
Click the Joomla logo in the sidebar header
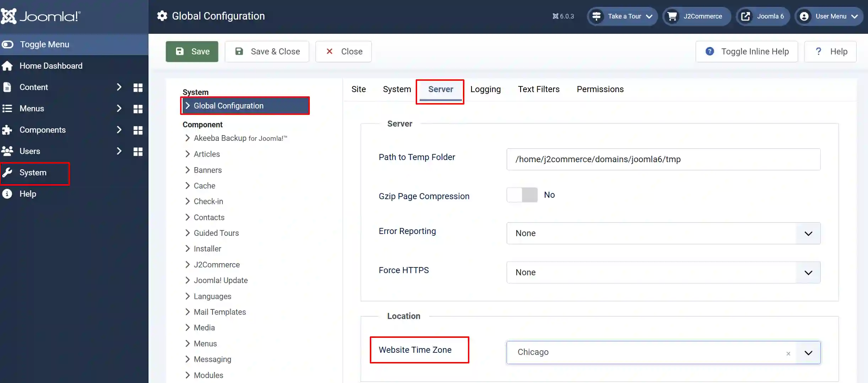(x=41, y=16)
